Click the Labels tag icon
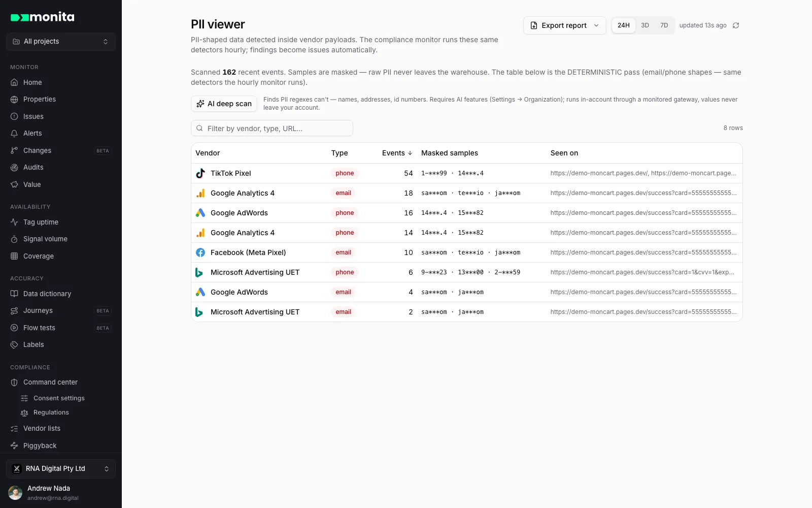The height and width of the screenshot is (508, 812). tap(14, 344)
